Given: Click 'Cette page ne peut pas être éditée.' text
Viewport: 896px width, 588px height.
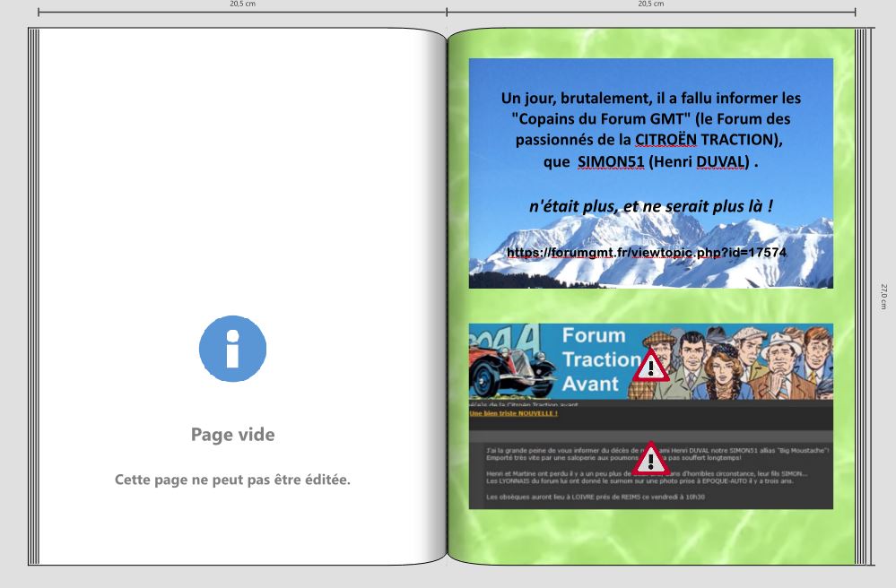Looking at the screenshot, I should click(232, 480).
